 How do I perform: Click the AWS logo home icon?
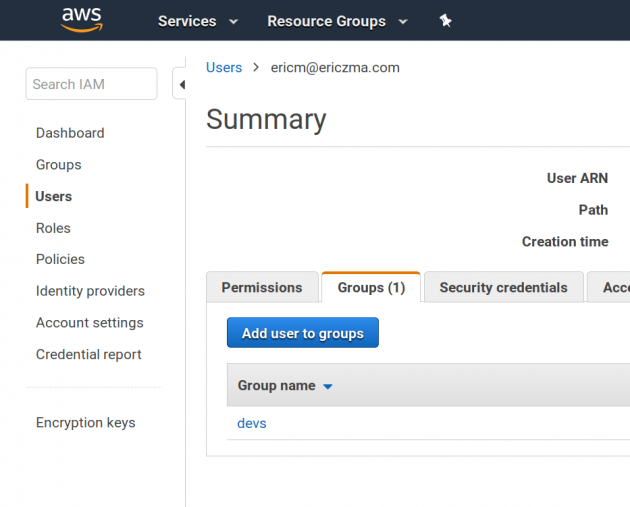[x=82, y=20]
